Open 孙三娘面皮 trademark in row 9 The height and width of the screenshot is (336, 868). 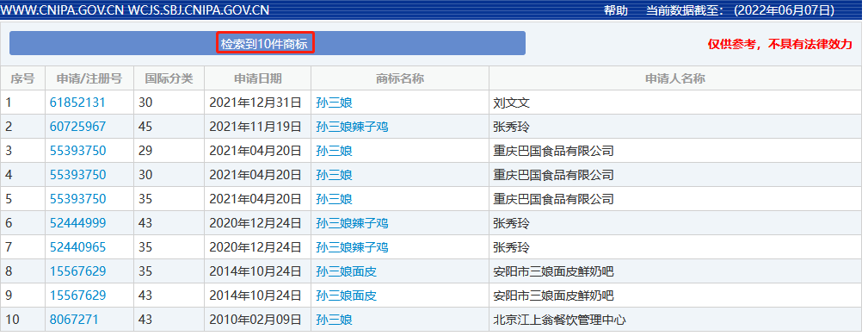click(x=346, y=296)
